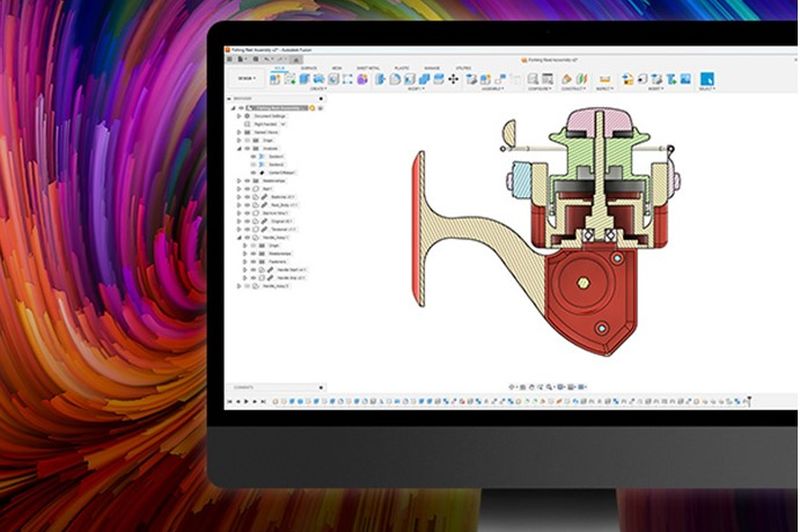Image resolution: width=800 pixels, height=532 pixels.
Task: Open the CONFIGURE panel menu
Action: coord(540,89)
